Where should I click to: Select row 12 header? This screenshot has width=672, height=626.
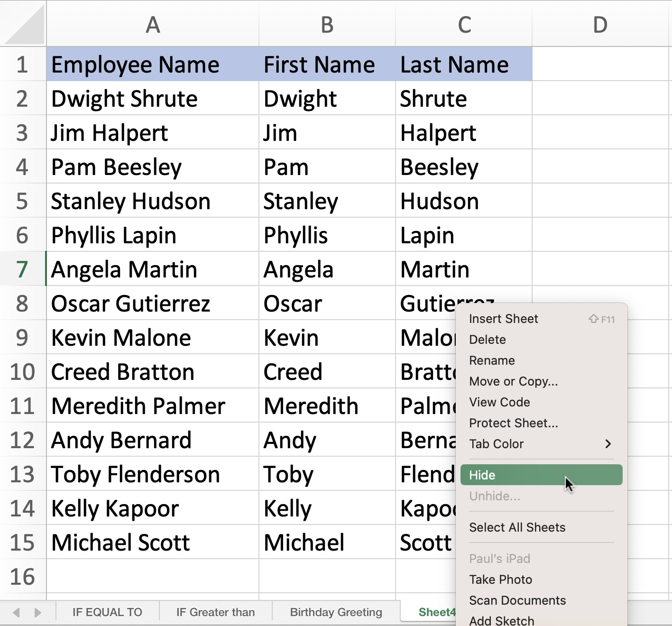22,440
